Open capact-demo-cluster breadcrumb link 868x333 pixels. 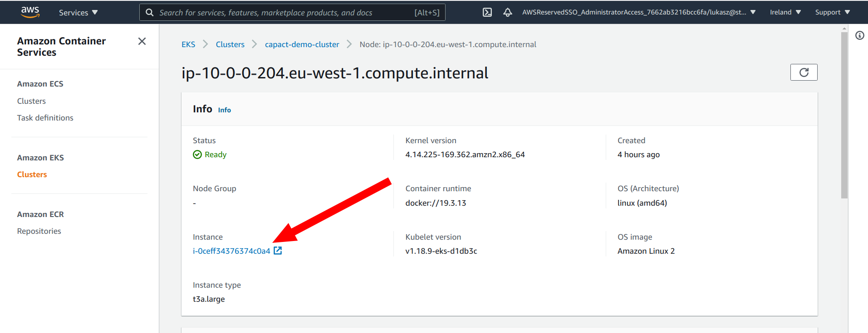pos(302,44)
